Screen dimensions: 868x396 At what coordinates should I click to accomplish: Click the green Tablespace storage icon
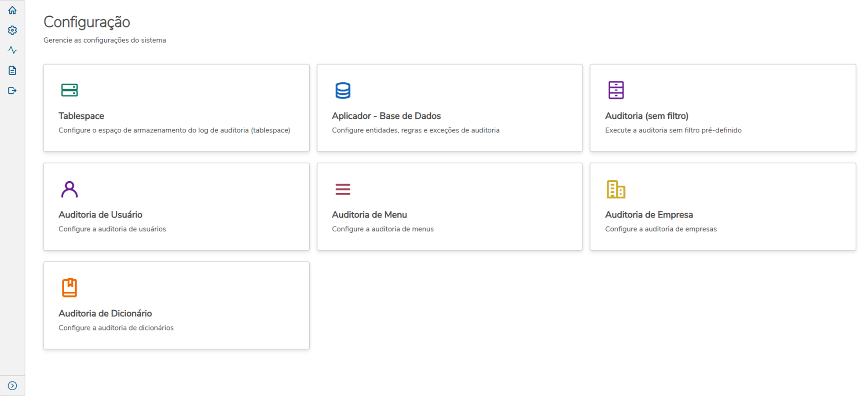(70, 90)
